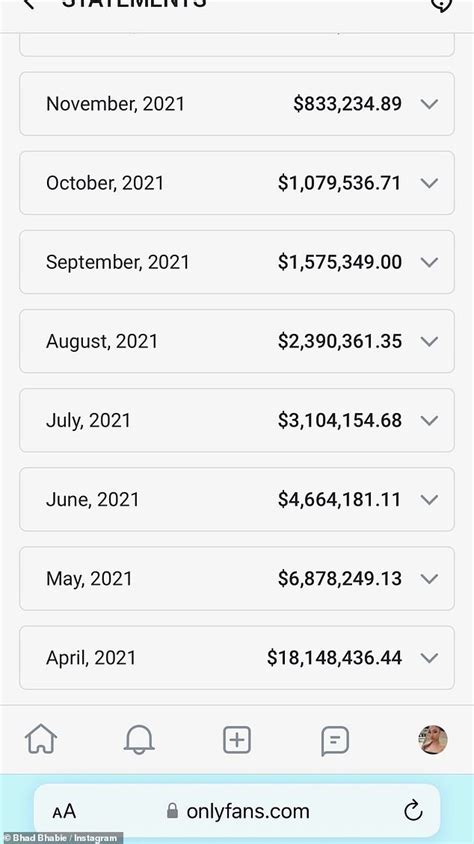Open notifications bell icon
Screen dimensions: 474x844
pyautogui.click(x=139, y=740)
